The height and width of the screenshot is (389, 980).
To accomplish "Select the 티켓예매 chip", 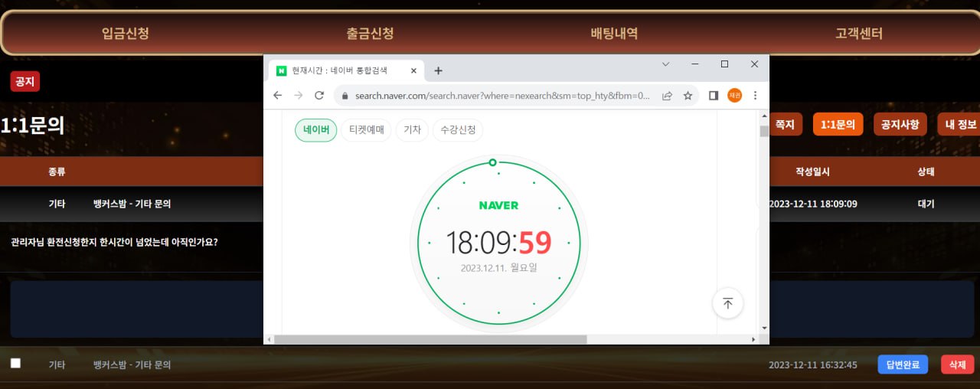I will (x=366, y=130).
